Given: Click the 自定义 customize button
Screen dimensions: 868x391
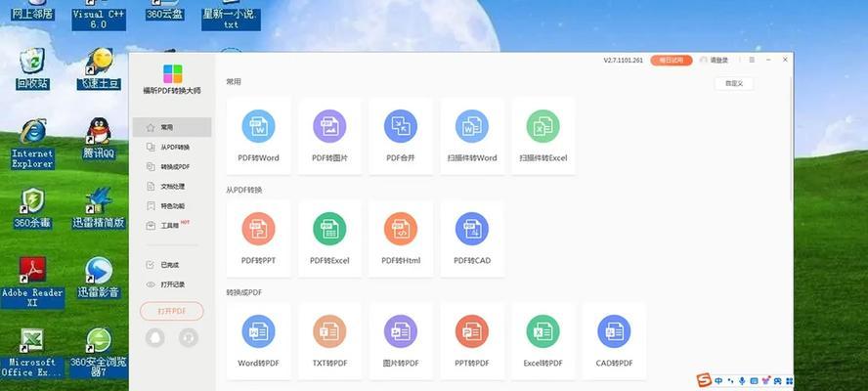Looking at the screenshot, I should coord(733,84).
